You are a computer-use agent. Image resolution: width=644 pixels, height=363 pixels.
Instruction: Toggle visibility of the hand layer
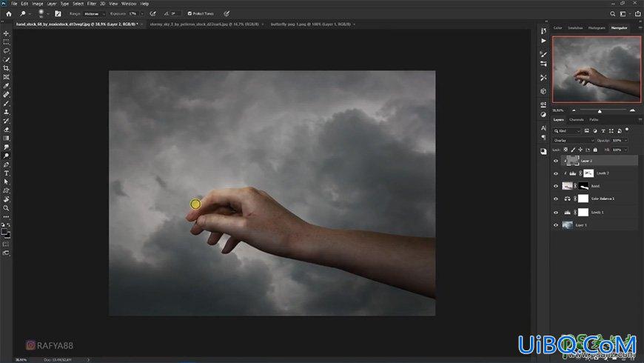556,186
